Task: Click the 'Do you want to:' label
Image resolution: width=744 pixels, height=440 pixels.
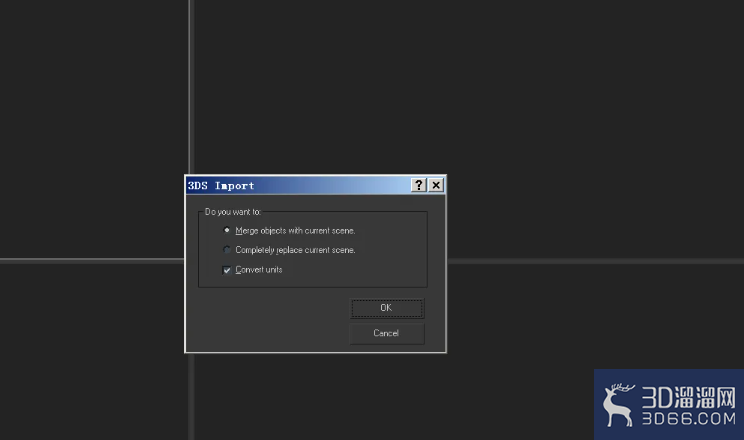Action: coord(233,212)
